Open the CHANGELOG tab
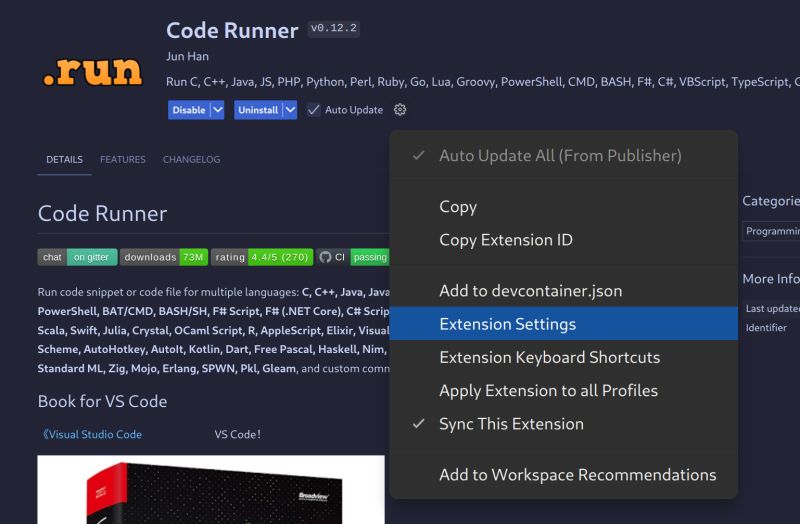Viewport: 800px width, 524px height. [x=191, y=160]
